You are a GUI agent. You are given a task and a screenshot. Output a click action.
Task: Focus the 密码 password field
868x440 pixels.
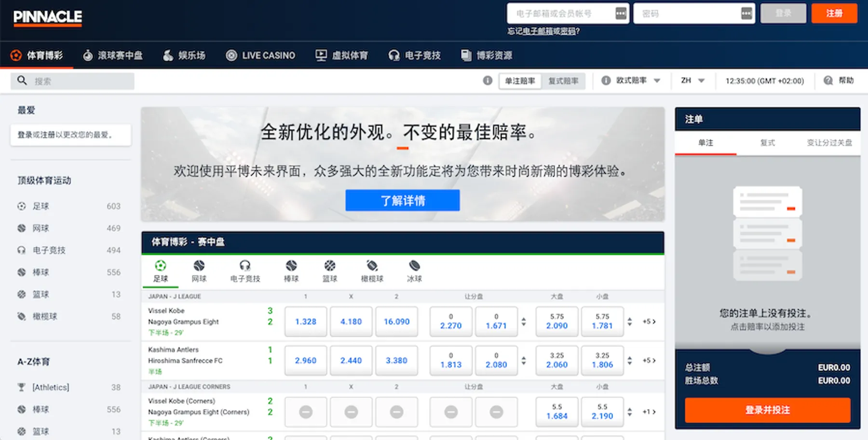(694, 14)
